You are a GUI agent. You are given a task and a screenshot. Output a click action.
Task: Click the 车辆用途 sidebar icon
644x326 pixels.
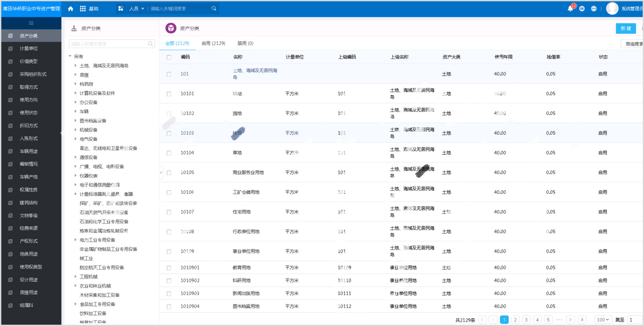(x=10, y=152)
